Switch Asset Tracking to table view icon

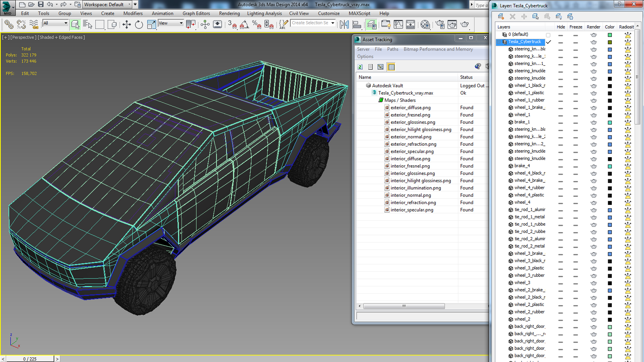pos(391,67)
